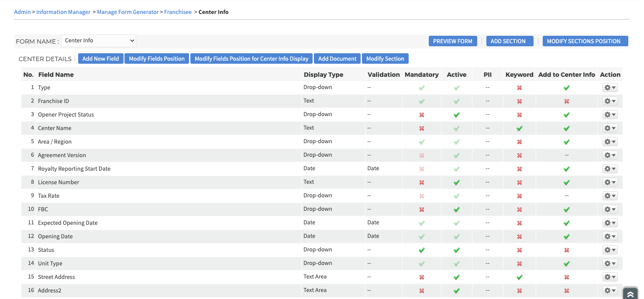Viewport: 644px width, 299px height.
Task: Click the Preview Form button
Action: (452, 41)
